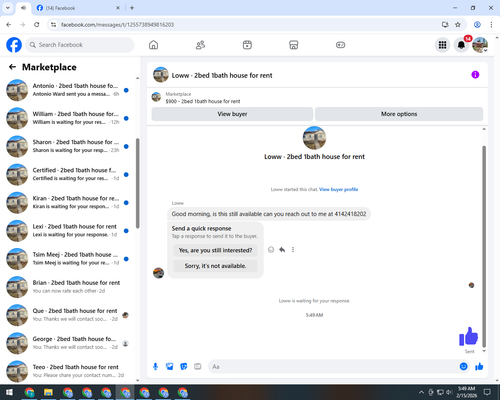
Task: Open the taskbar clock showing 5:49 AM
Action: tap(466, 392)
